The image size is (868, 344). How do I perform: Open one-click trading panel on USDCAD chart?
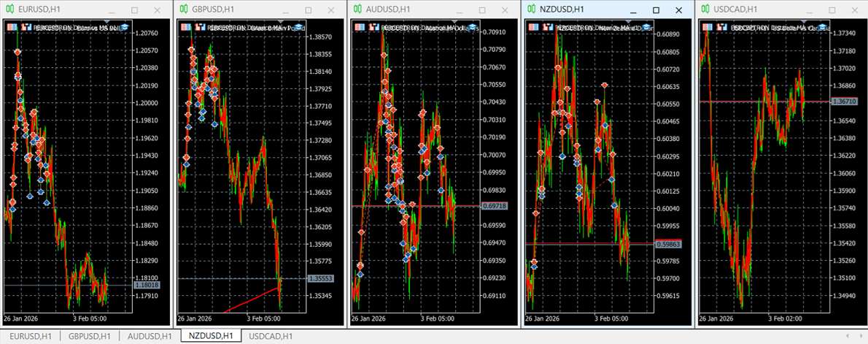[x=708, y=26]
